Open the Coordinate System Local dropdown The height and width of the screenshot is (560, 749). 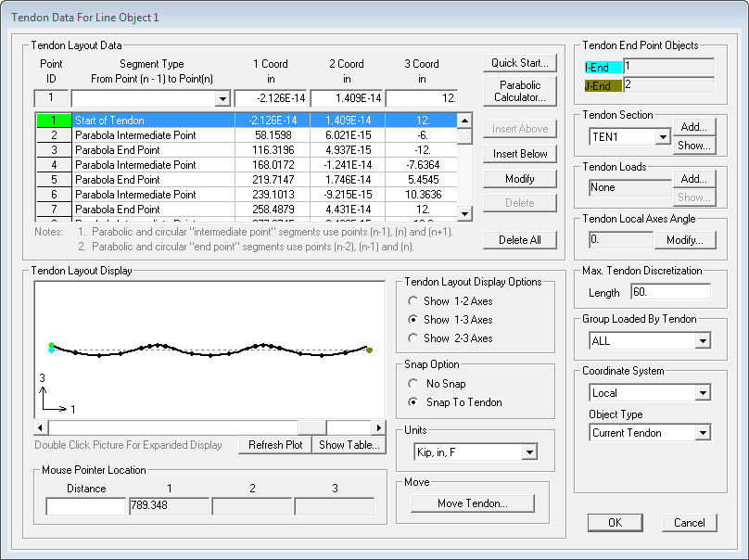coord(703,393)
